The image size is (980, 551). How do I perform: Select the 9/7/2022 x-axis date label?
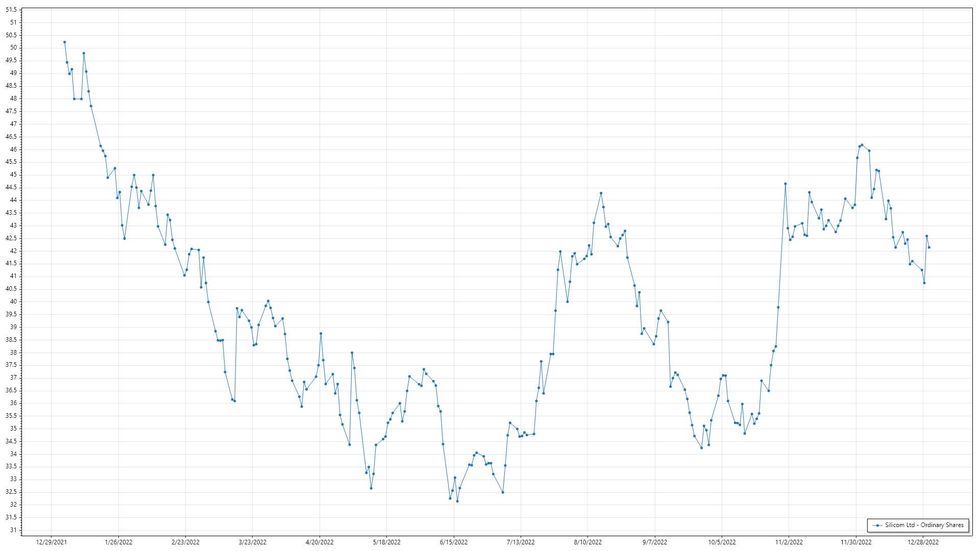655,542
